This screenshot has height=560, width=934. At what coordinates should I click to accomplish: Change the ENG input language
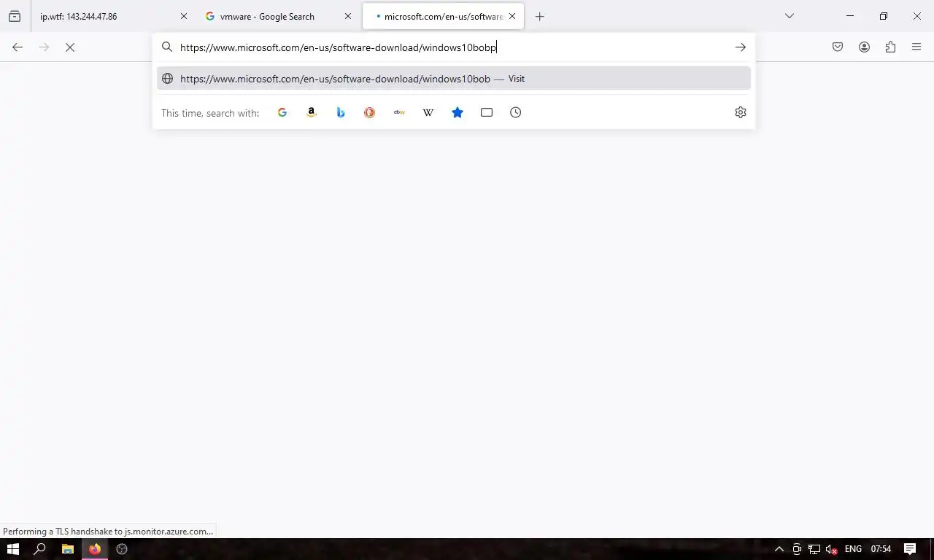click(x=853, y=549)
